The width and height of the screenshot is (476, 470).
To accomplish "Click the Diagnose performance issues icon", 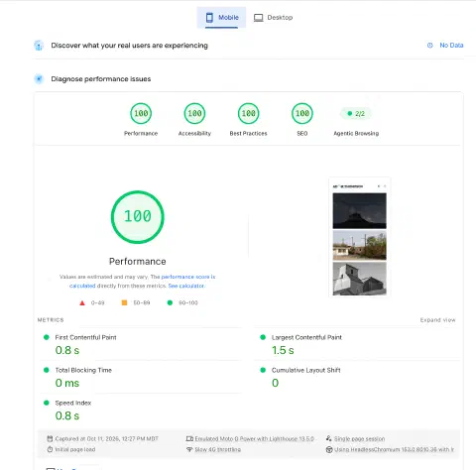I will 39,79.
